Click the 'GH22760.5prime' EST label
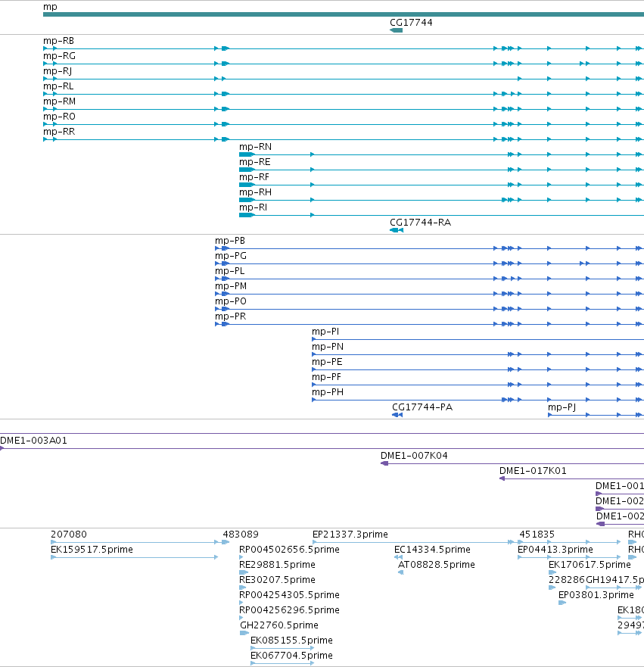 click(x=279, y=625)
